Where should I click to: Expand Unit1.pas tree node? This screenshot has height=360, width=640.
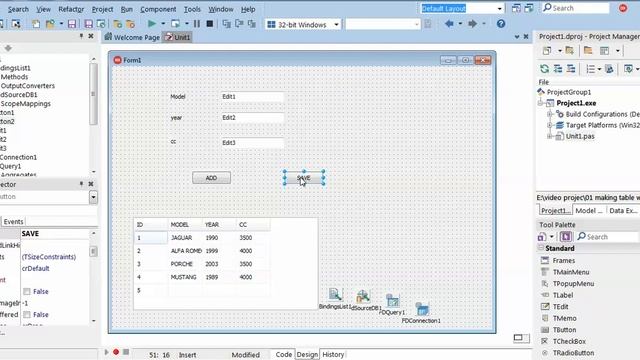click(x=549, y=136)
